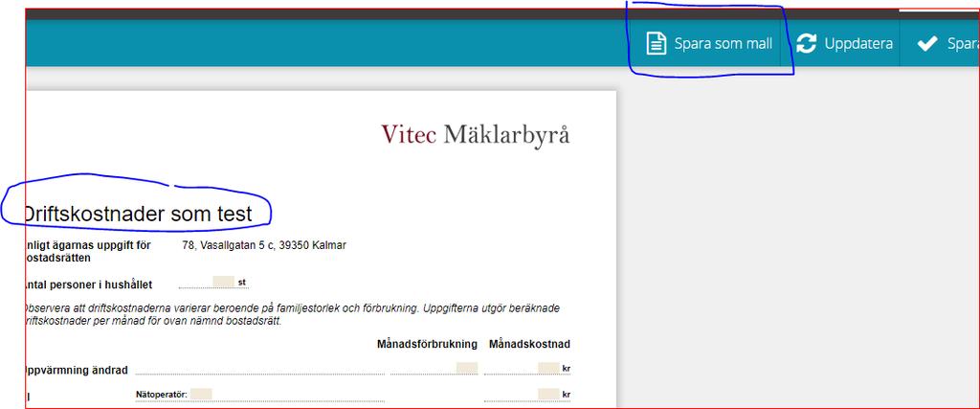Click the Uppvärmning månadsförbrukning input field
The image size is (980, 409).
(467, 368)
